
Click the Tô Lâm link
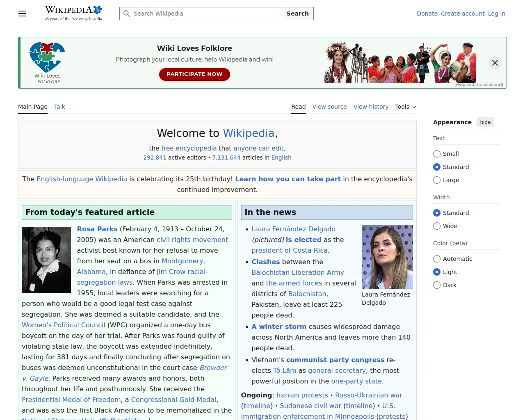(285, 370)
